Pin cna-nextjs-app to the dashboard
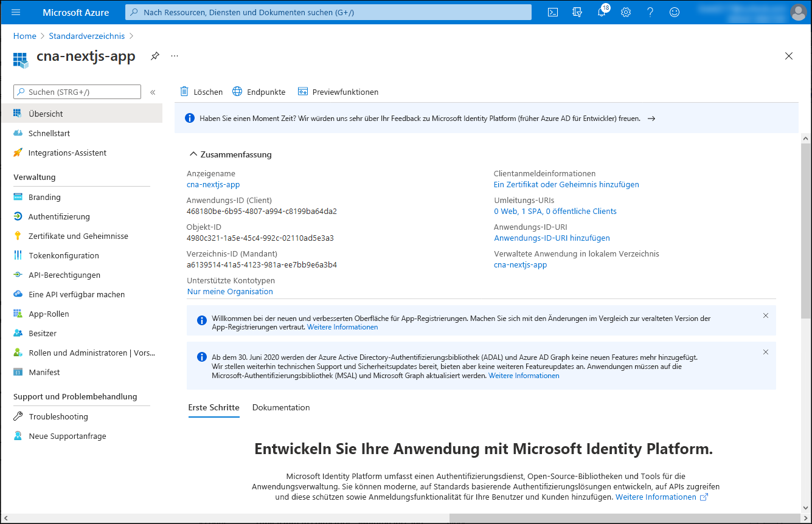 (x=155, y=56)
